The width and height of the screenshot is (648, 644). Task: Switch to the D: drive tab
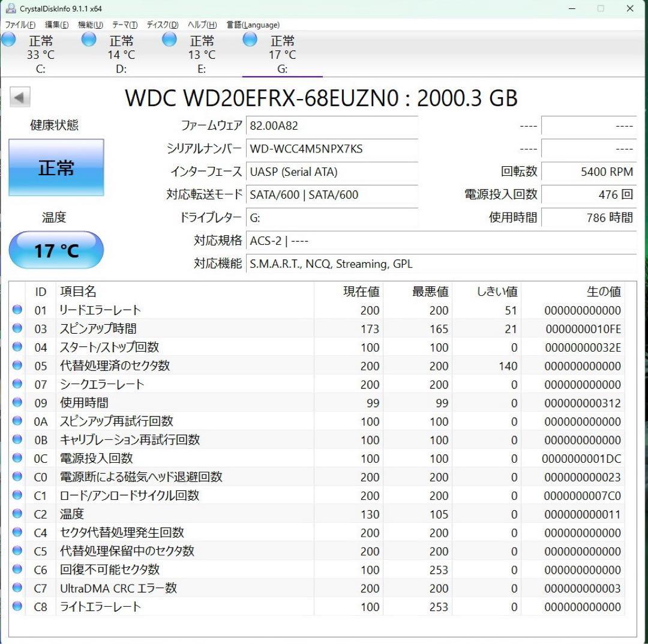[x=120, y=53]
